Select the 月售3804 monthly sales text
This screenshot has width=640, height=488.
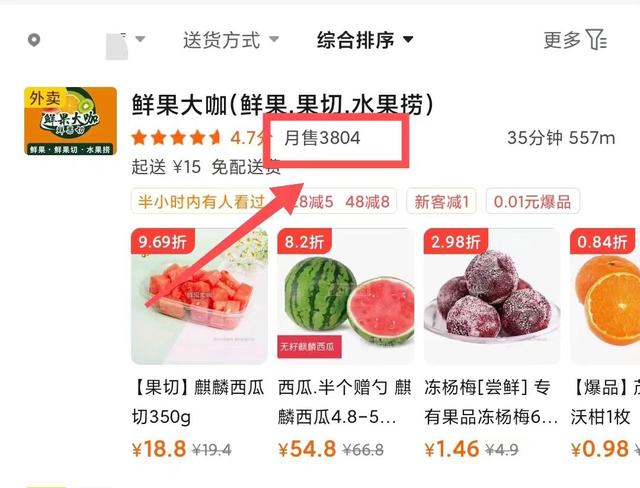pyautogui.click(x=322, y=138)
